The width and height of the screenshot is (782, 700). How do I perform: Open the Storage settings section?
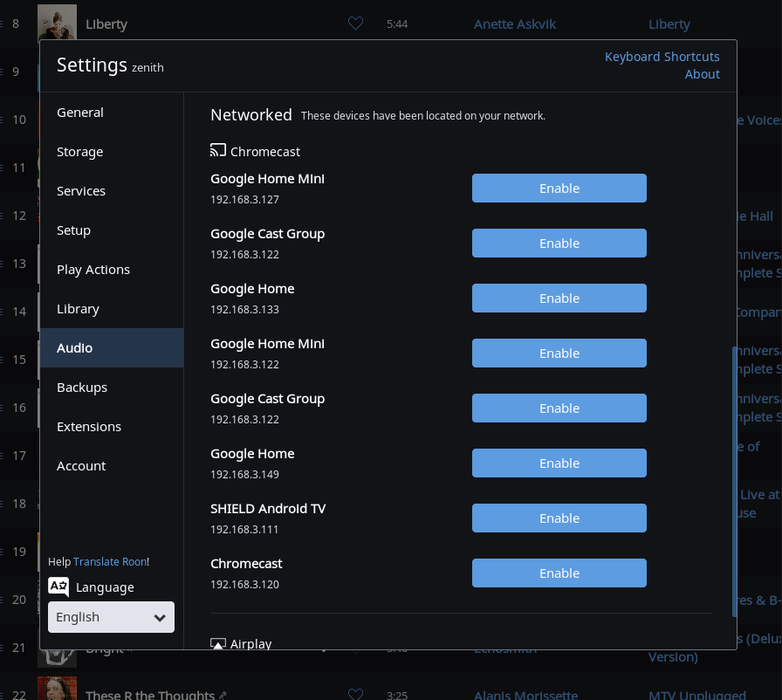(x=79, y=151)
